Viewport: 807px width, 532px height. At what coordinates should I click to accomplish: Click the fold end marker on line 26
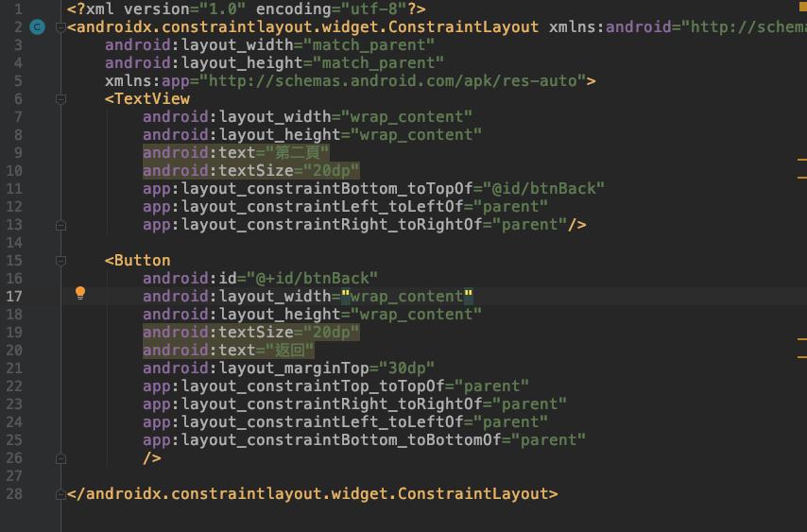60,458
